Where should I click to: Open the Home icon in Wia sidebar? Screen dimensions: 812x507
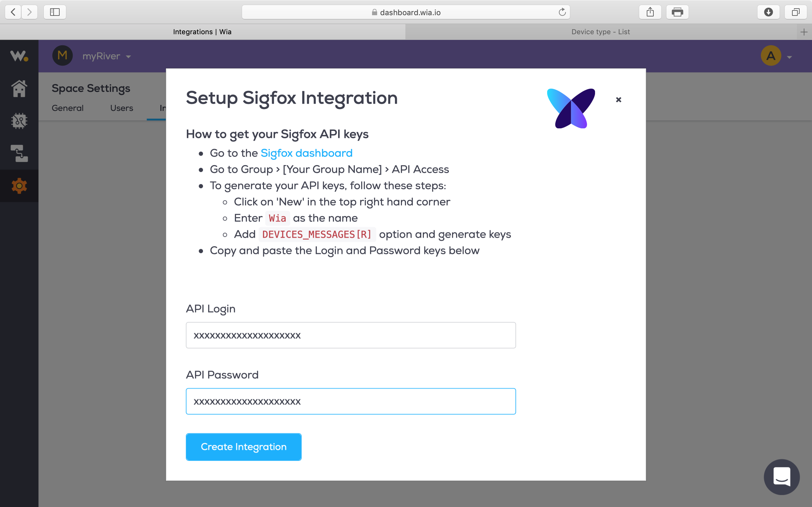click(19, 89)
